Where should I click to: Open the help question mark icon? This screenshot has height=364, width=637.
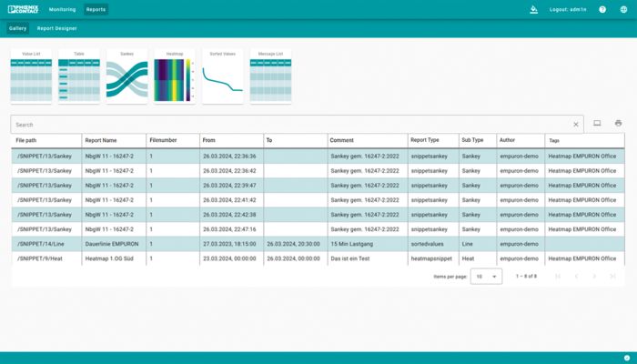click(602, 9)
